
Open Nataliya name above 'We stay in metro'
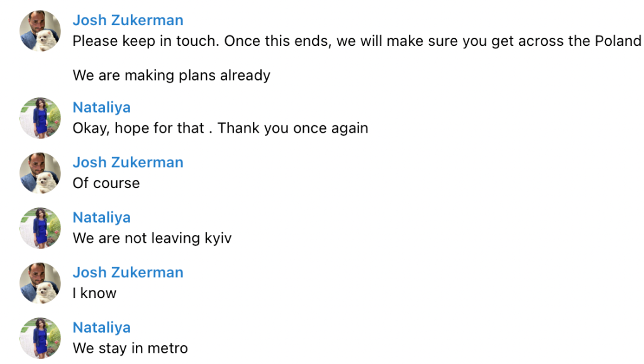101,328
